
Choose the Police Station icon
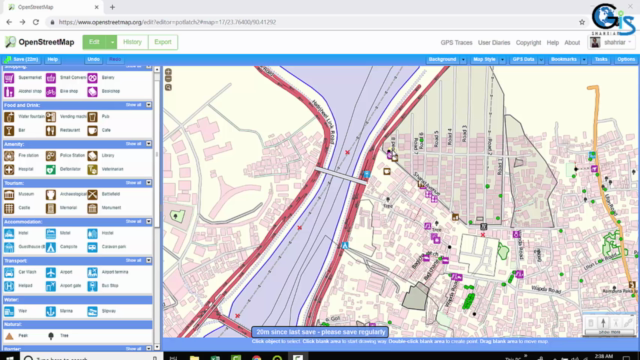click(51, 156)
